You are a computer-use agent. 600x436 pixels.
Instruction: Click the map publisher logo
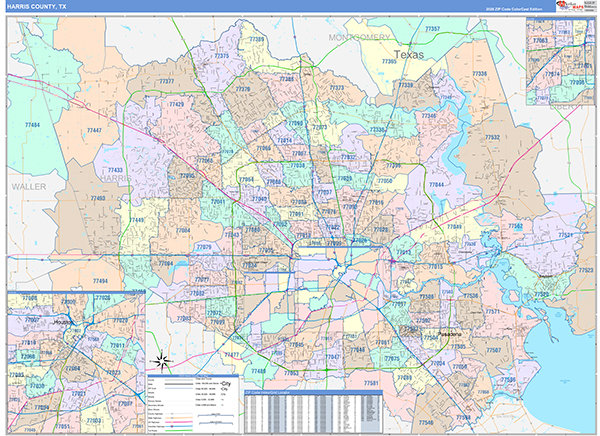(575, 6)
